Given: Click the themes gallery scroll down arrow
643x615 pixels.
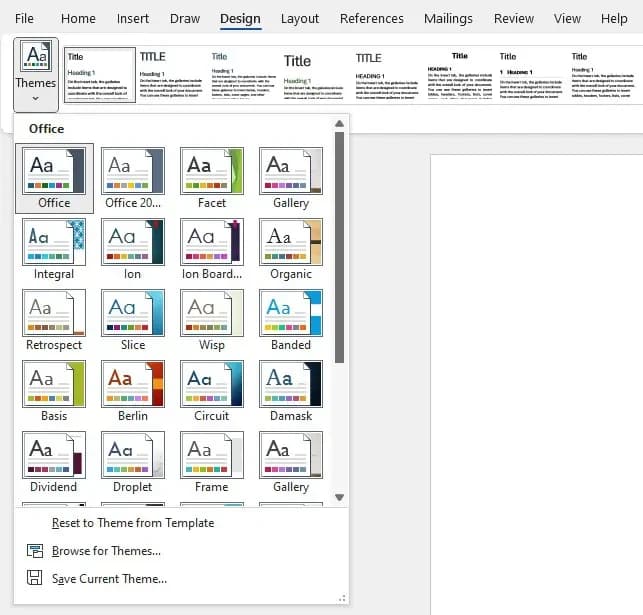Looking at the screenshot, I should coord(339,497).
